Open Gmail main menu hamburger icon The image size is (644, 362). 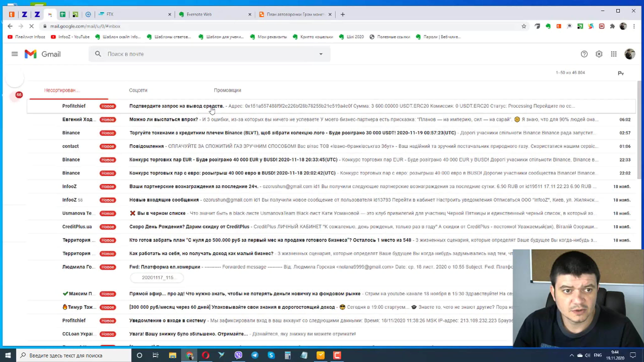pyautogui.click(x=14, y=54)
